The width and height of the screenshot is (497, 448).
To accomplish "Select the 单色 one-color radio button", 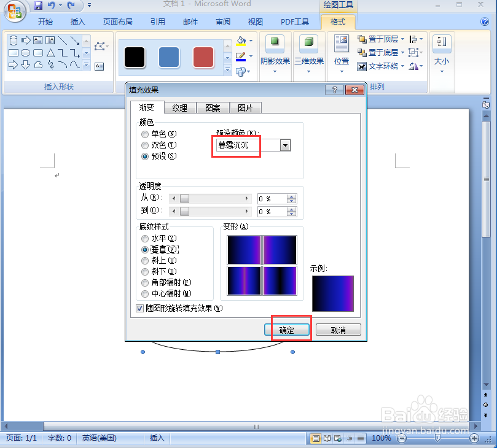I will (x=145, y=134).
